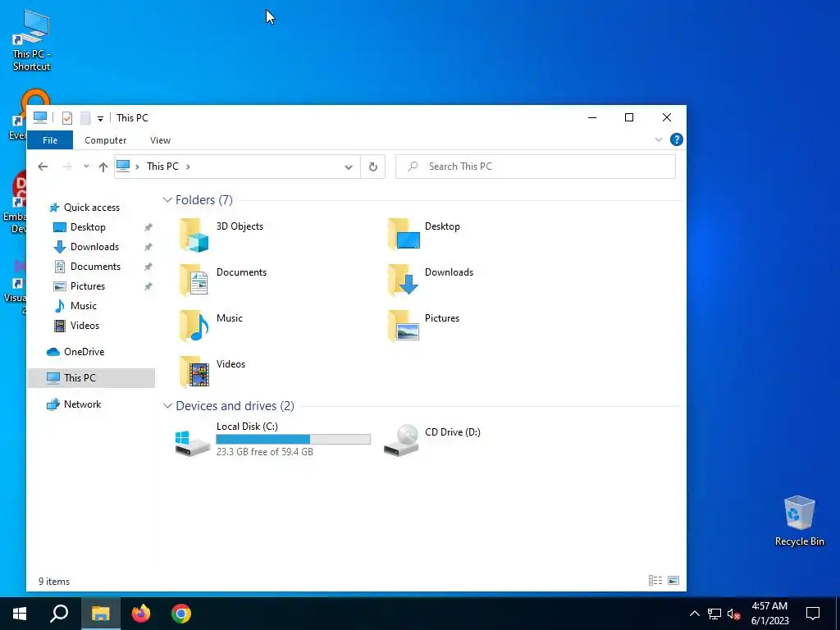Select the Downloads folder in Folders group

(x=431, y=280)
